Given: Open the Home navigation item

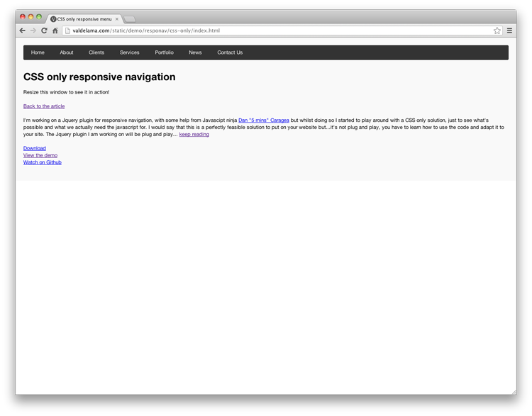Looking at the screenshot, I should tap(38, 52).
